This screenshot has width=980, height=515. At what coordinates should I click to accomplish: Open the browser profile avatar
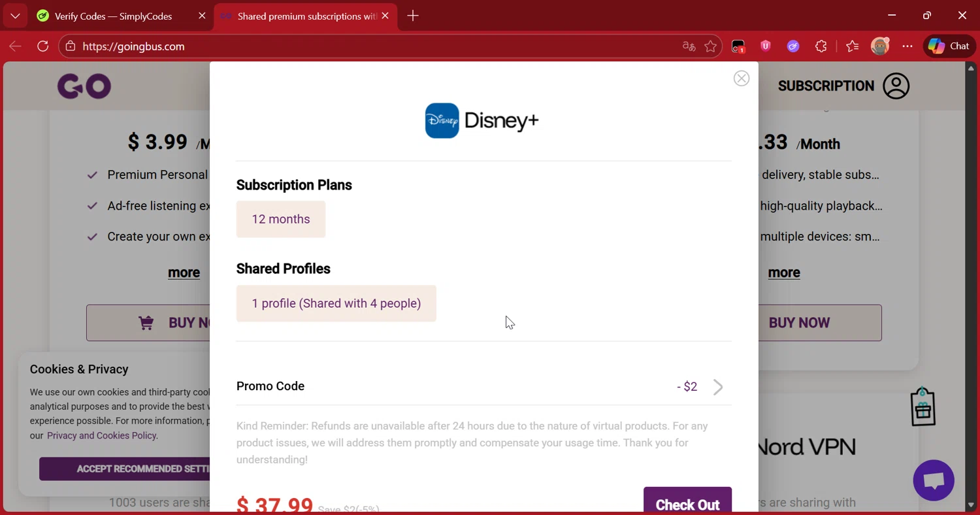point(880,46)
